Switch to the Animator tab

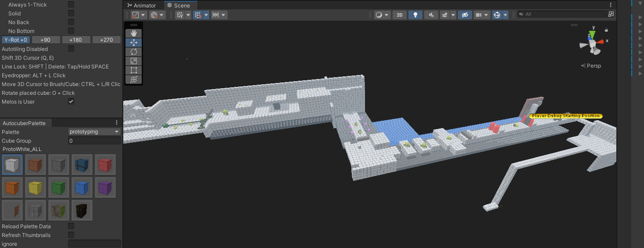141,5
